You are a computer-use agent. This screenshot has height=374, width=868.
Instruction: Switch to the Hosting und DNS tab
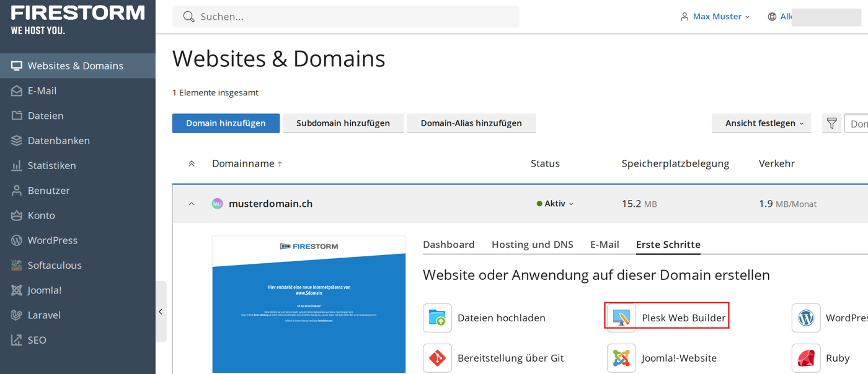point(533,245)
